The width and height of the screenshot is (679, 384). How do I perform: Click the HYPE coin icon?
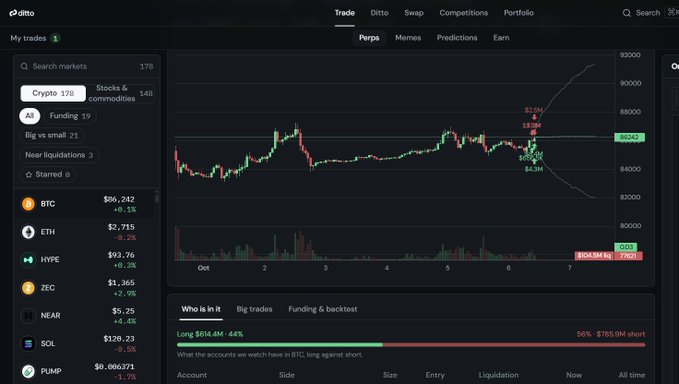click(x=28, y=260)
